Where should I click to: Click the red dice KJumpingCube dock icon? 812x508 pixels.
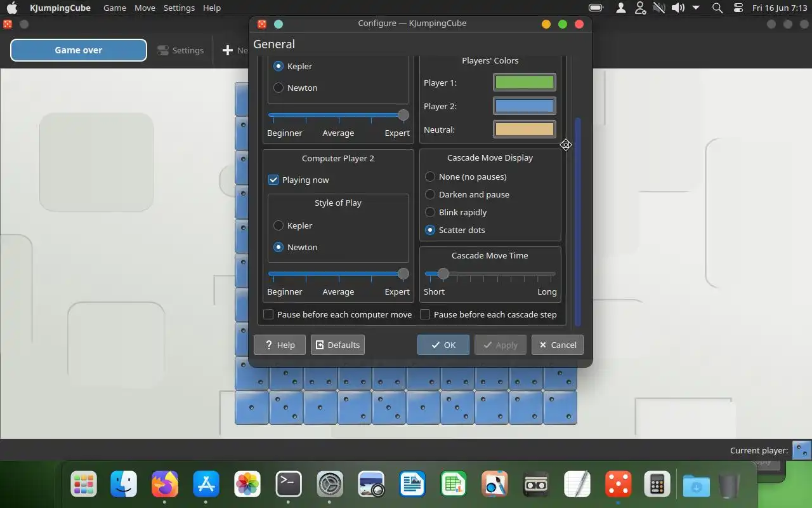[x=619, y=485]
